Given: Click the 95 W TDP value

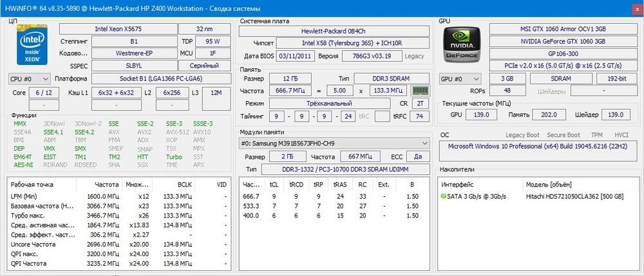Looking at the screenshot, I should click(x=213, y=41).
